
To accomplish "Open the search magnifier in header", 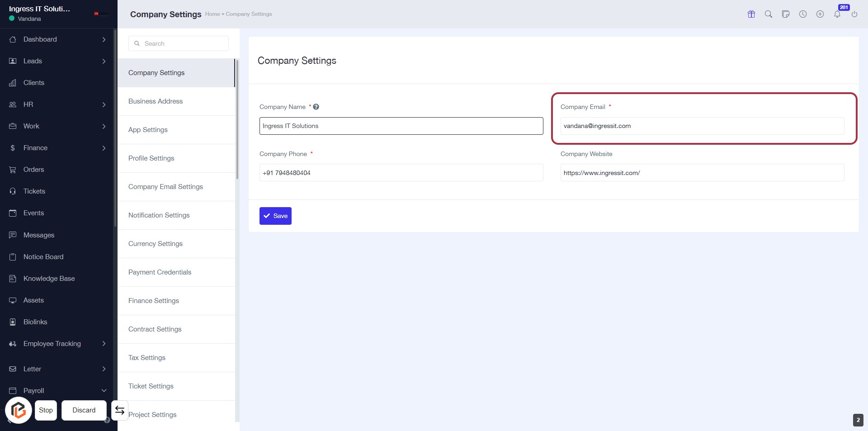I will [x=768, y=14].
